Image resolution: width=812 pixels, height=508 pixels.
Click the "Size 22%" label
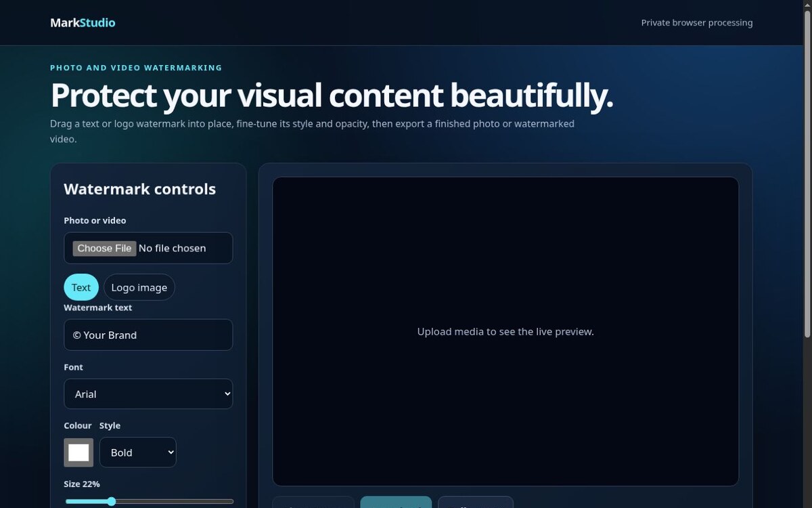(82, 484)
